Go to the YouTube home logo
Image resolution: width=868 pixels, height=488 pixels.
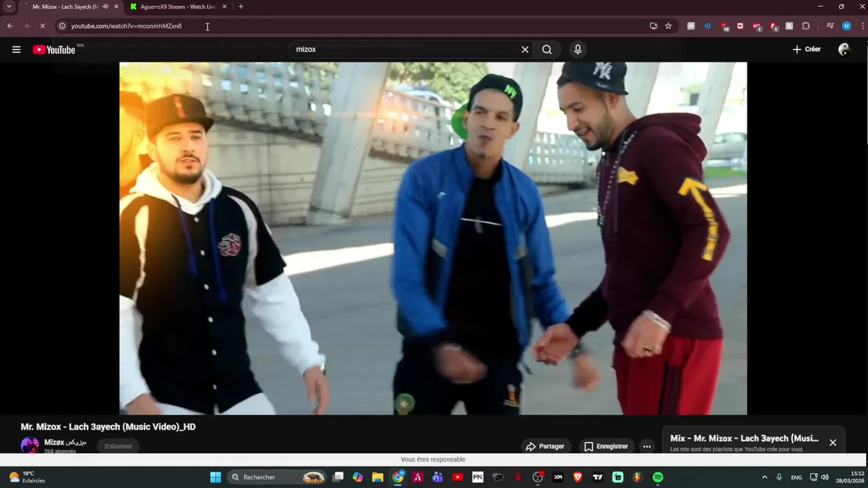click(x=54, y=49)
